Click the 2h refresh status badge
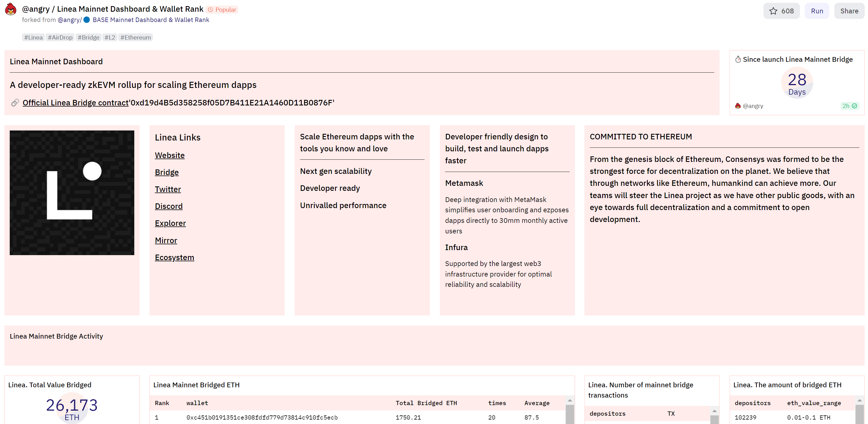Image resolution: width=868 pixels, height=424 pixels. [849, 106]
